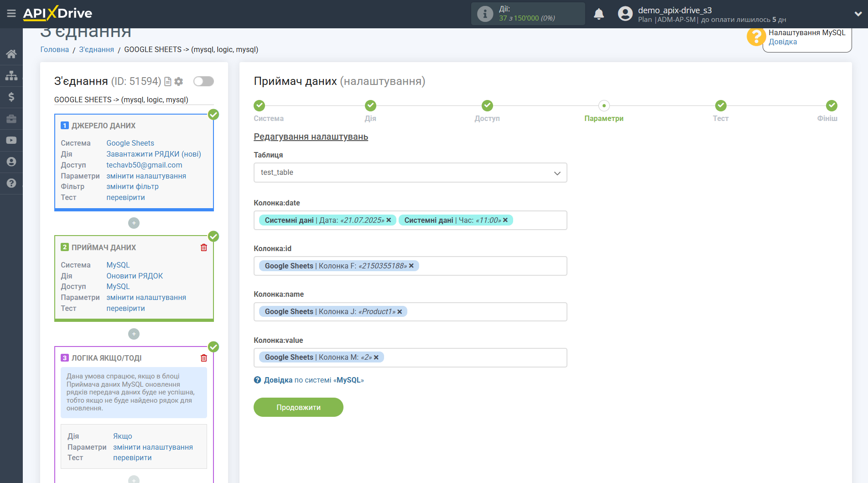Go to the Дія step
868x483 pixels.
pyautogui.click(x=370, y=106)
